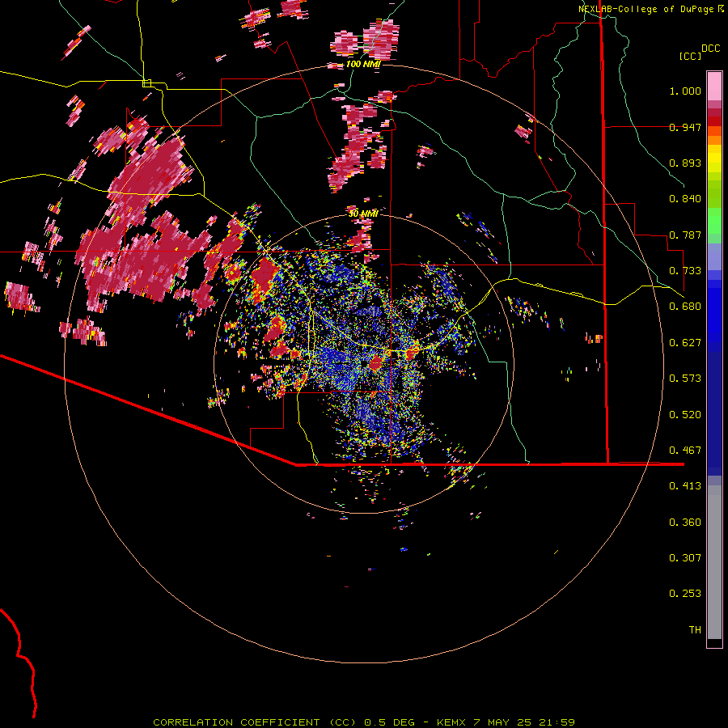Click the 0.787 scale value
The height and width of the screenshot is (728, 728).
[x=685, y=235]
